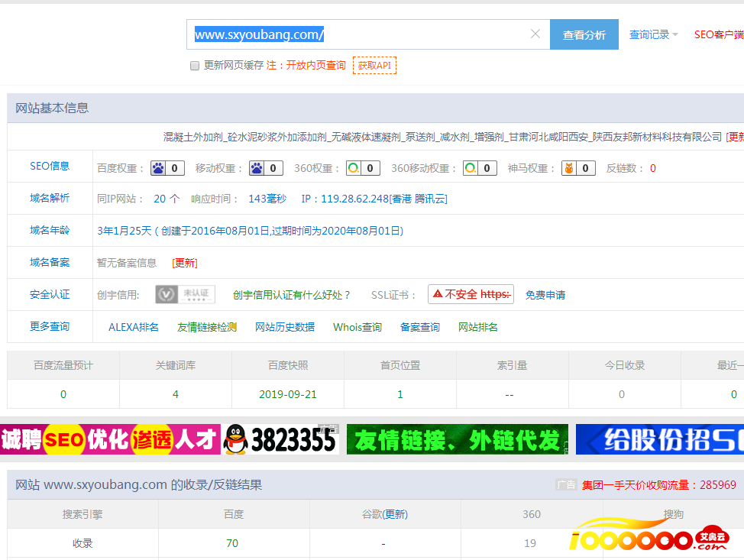This screenshot has width=744, height=560.
Task: Open the 友情链接、外链代发 green banner
Action: 458,439
